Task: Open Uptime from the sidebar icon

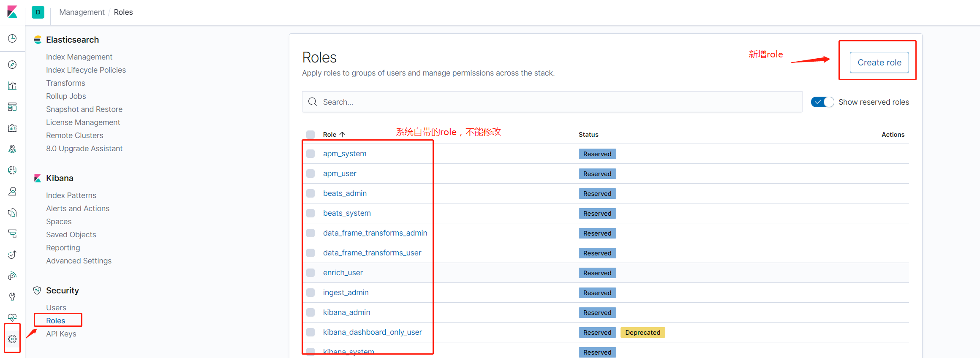Action: pyautogui.click(x=12, y=255)
